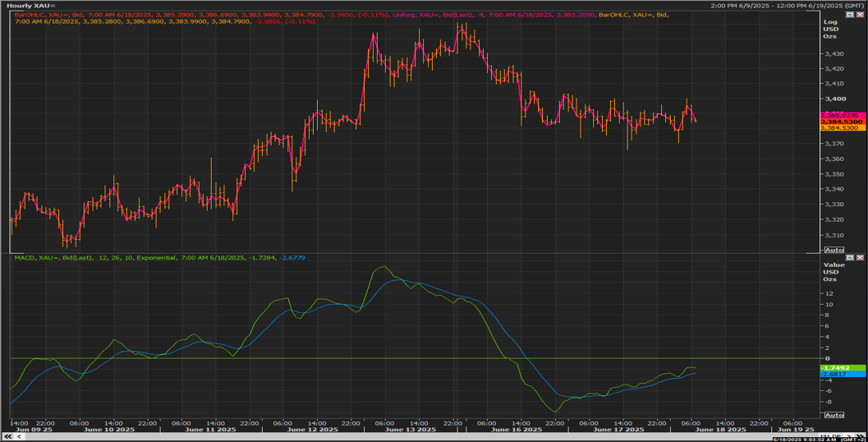
Task: Click the 3,310 price axis label
Action: pos(834,235)
